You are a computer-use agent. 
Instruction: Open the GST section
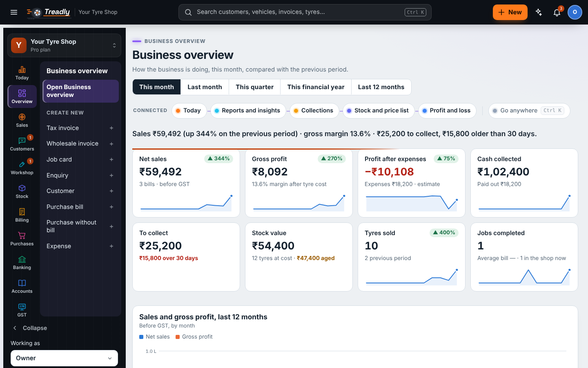click(x=22, y=310)
